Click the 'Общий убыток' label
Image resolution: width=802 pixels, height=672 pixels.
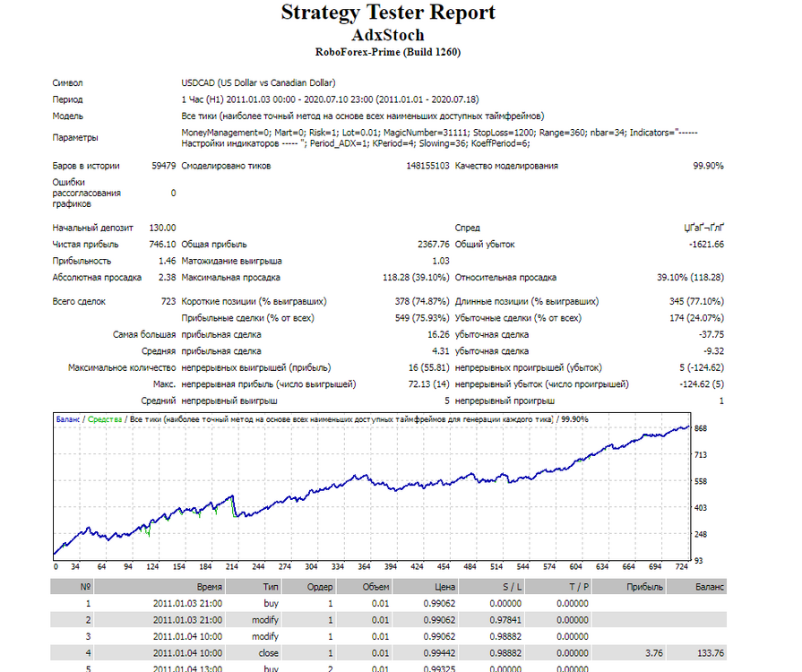coord(485,245)
